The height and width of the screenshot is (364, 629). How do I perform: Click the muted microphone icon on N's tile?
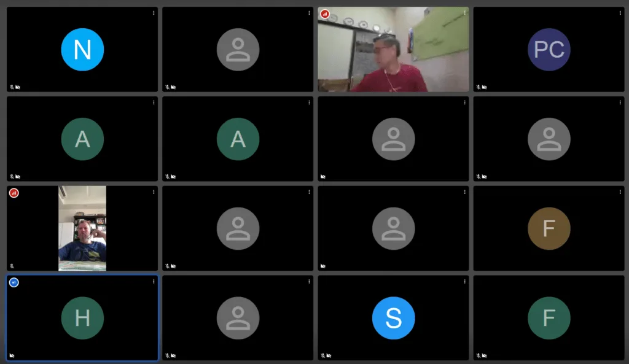pos(12,87)
